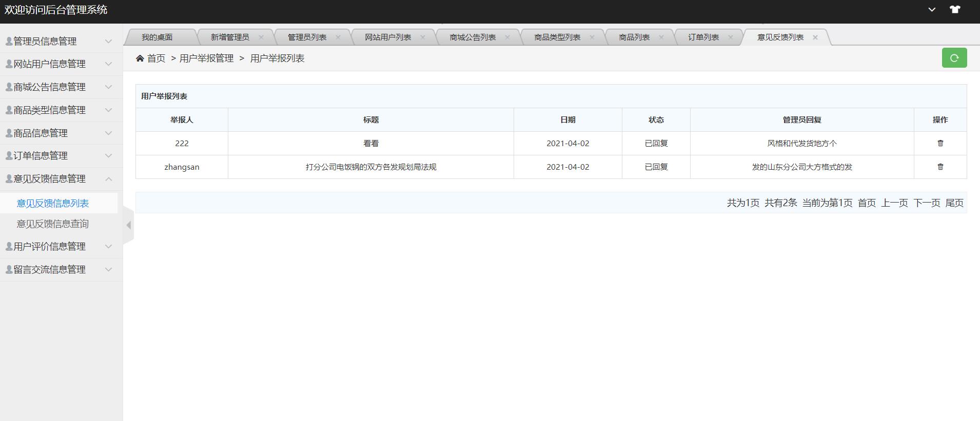Expand the 用户评价信息管理 menu chevron
The width and height of the screenshot is (980, 421).
tap(108, 247)
